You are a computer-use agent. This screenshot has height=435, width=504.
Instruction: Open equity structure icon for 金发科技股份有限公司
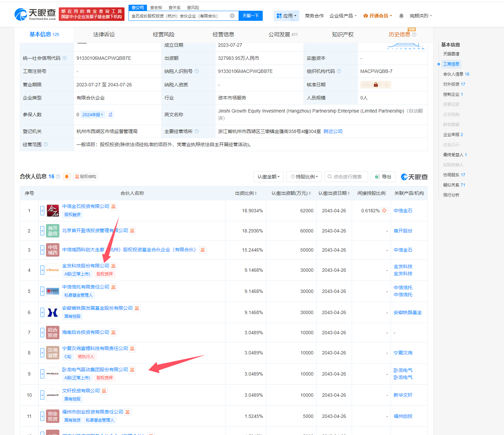(113, 266)
